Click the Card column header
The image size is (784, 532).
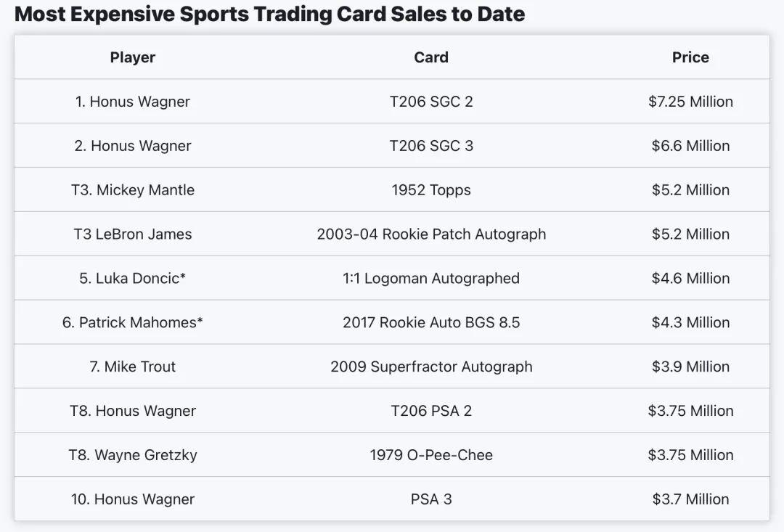[x=431, y=57]
